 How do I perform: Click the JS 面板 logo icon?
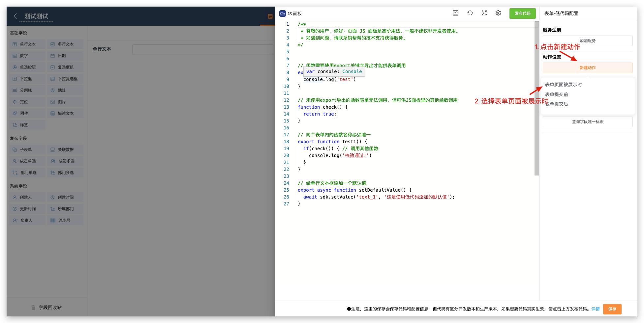tap(283, 13)
